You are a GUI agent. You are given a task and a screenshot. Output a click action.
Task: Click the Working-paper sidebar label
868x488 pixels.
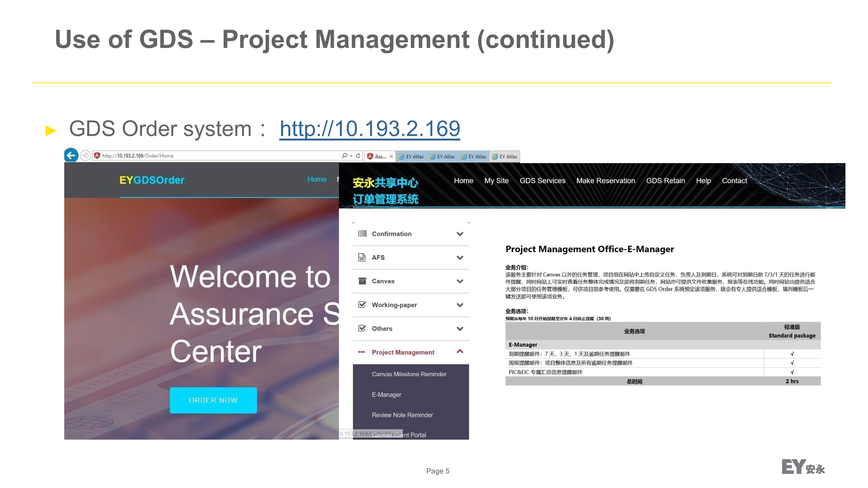(x=394, y=305)
